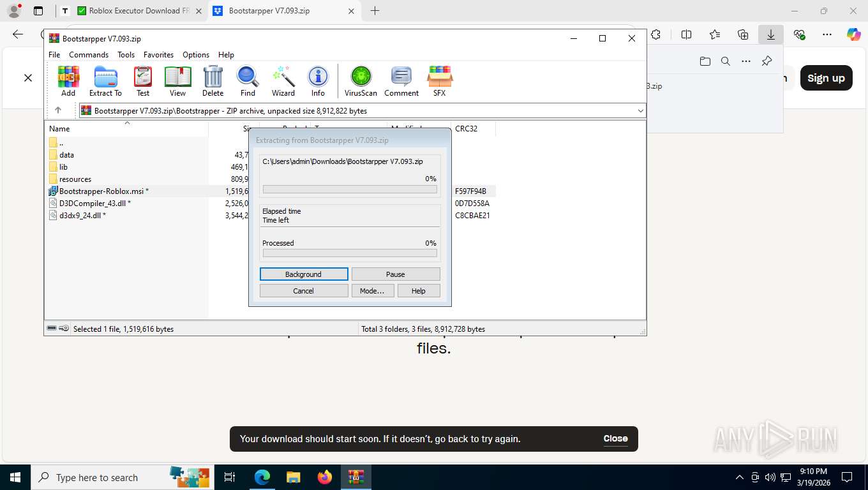Screen dimensions: 868x490
Task: Open a new browser tab
Action: [x=375, y=11]
